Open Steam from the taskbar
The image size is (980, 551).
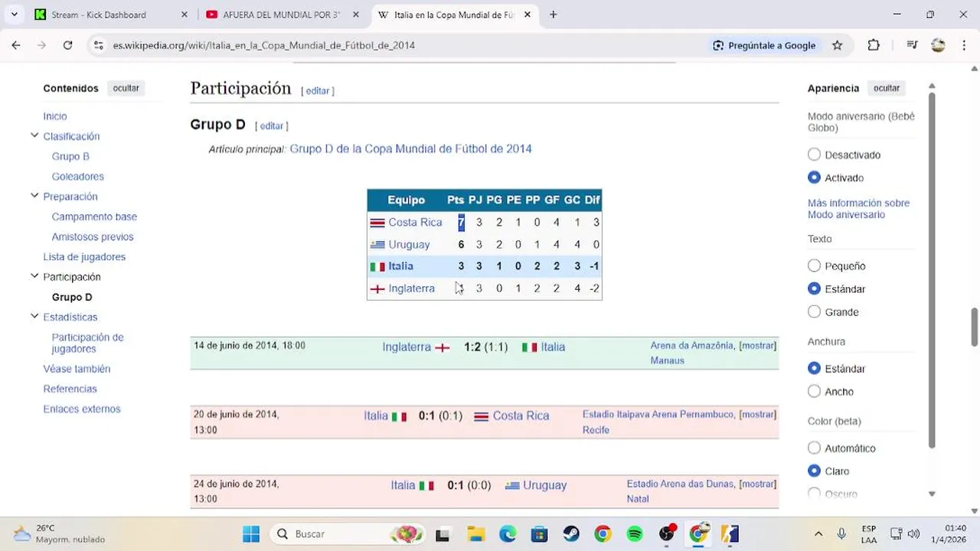click(571, 533)
